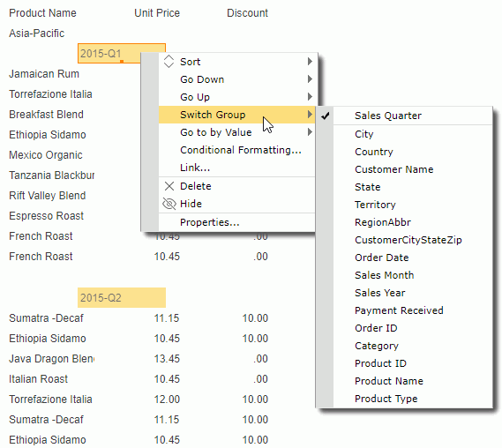Select Sales Quarter group option

413,116
